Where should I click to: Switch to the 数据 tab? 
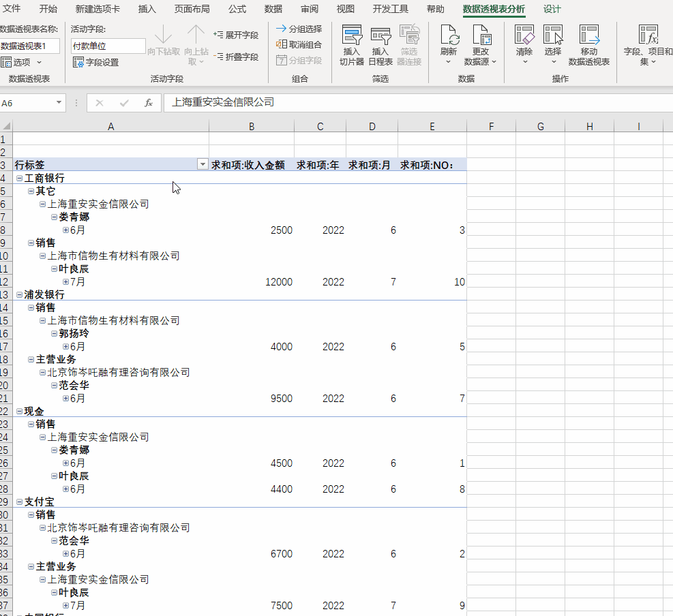coord(273,9)
